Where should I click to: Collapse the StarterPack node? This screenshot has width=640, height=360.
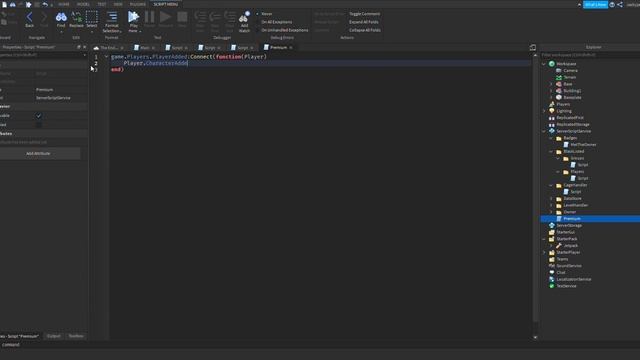(544, 239)
